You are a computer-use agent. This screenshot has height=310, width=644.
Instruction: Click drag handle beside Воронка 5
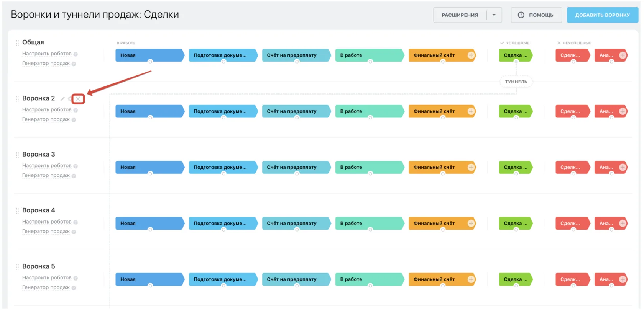[17, 267]
